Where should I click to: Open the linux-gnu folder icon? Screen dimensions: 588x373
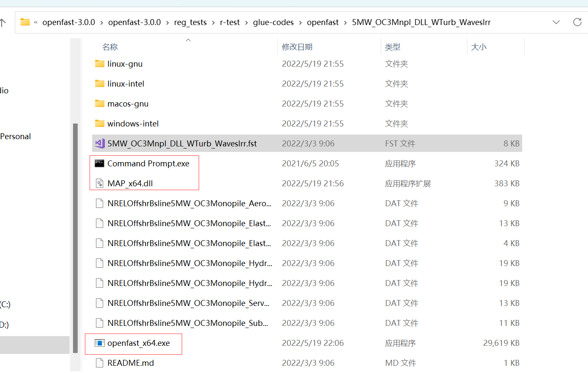(99, 63)
